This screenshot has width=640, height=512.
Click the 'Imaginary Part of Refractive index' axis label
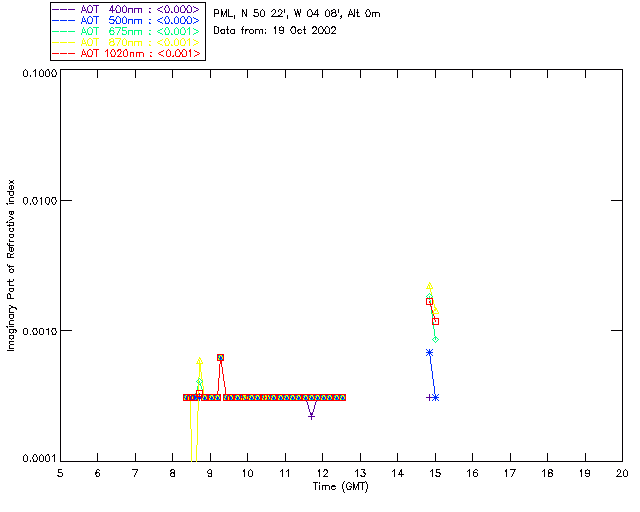pos(11,265)
